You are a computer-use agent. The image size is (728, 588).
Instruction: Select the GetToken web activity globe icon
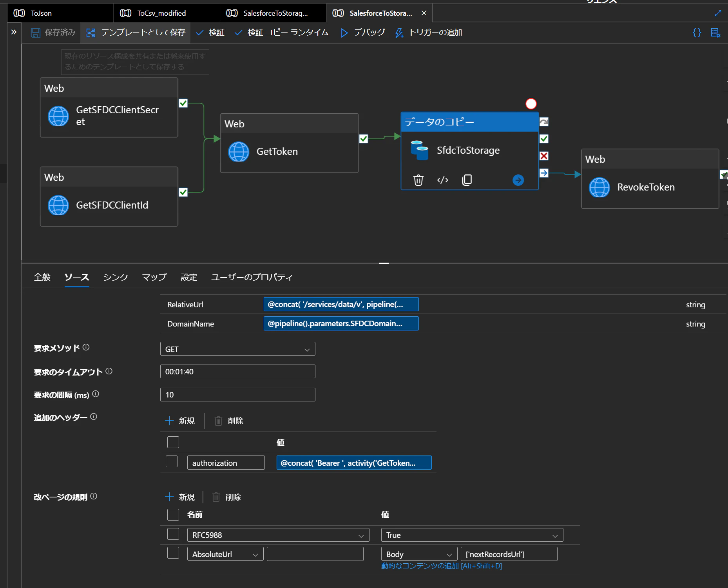click(239, 152)
